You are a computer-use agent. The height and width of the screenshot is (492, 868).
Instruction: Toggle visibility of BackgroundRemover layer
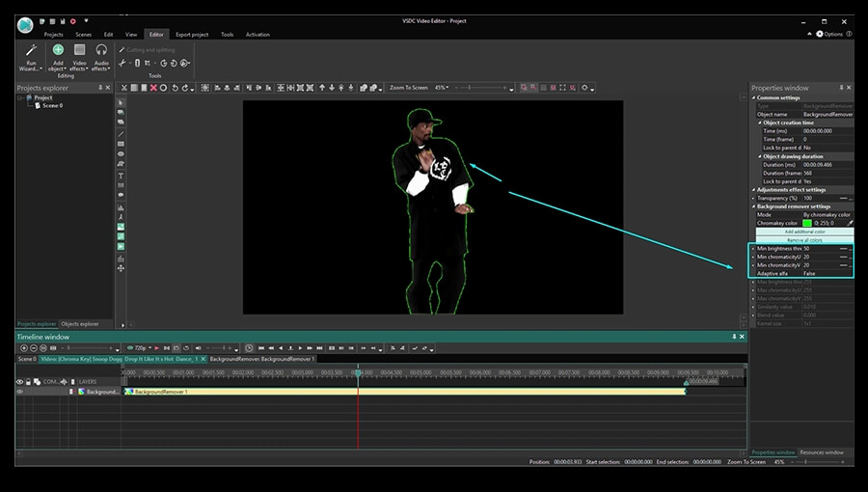coord(19,392)
